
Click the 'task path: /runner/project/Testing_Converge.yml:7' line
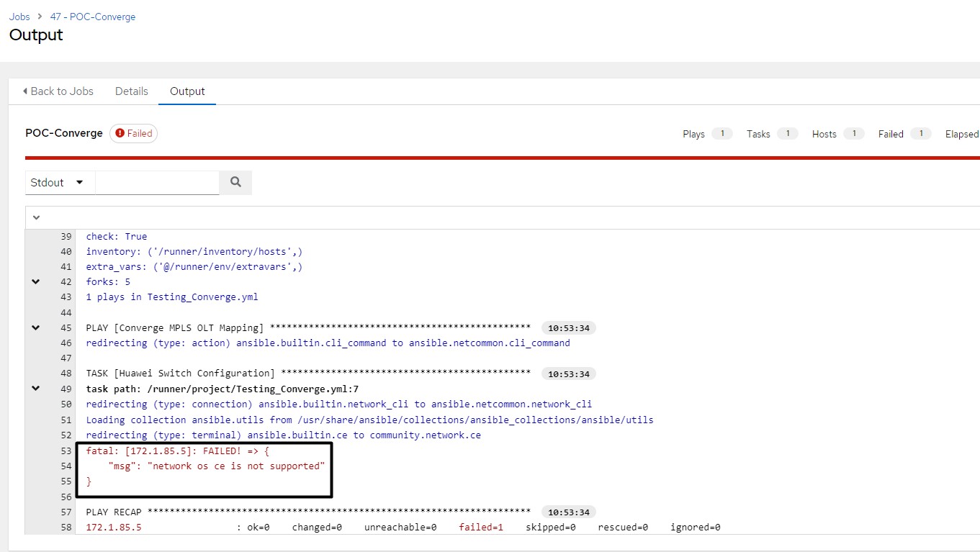click(x=222, y=389)
